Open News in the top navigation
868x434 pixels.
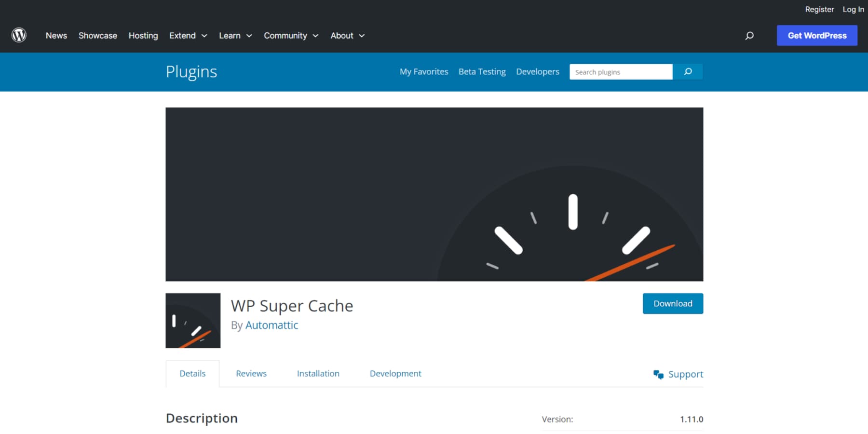(x=56, y=35)
